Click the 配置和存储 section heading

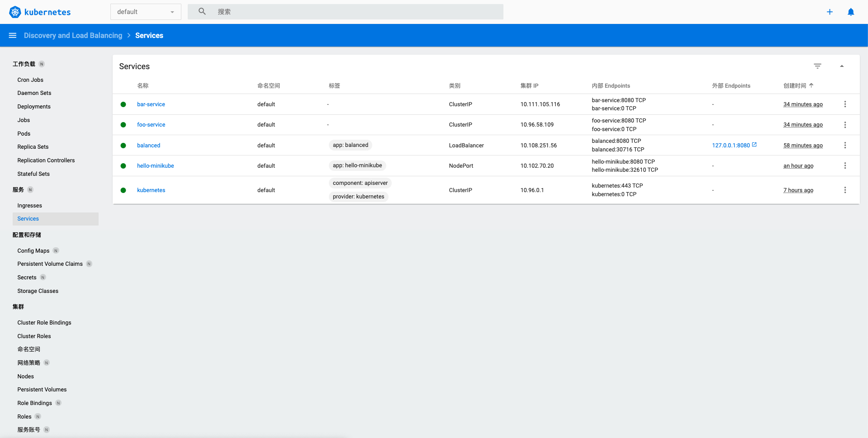pos(27,235)
